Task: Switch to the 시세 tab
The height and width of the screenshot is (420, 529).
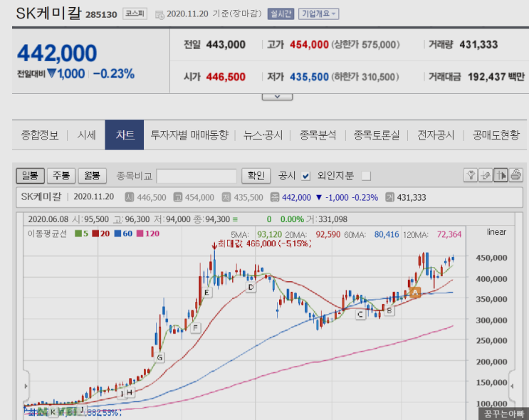Action: click(87, 135)
